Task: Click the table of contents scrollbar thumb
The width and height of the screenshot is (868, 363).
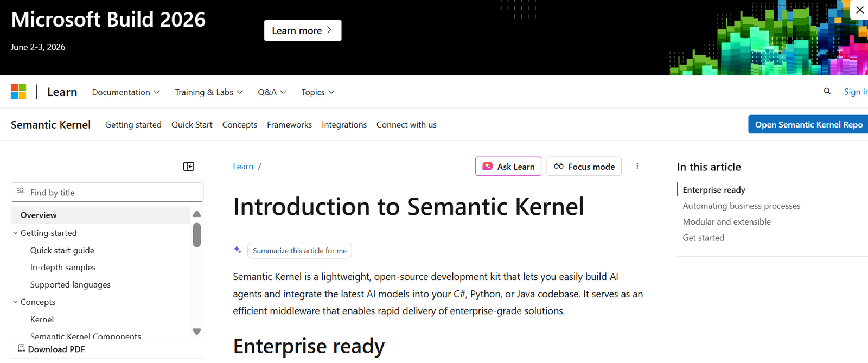Action: coord(197,235)
